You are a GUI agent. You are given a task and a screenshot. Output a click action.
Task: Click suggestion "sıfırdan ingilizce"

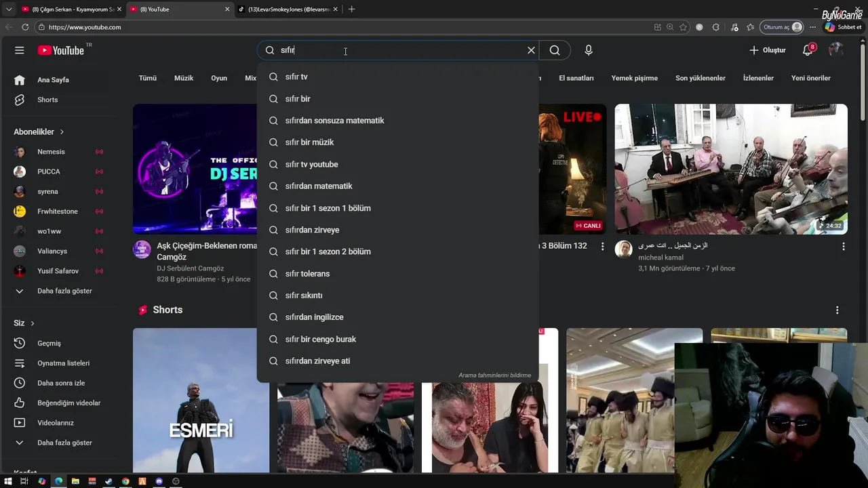[398, 317]
